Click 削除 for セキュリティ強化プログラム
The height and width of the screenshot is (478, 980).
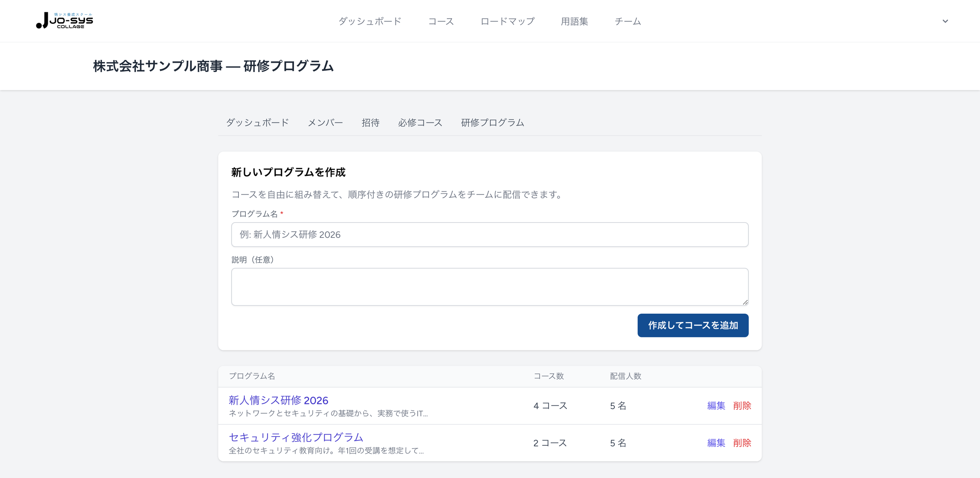click(742, 443)
